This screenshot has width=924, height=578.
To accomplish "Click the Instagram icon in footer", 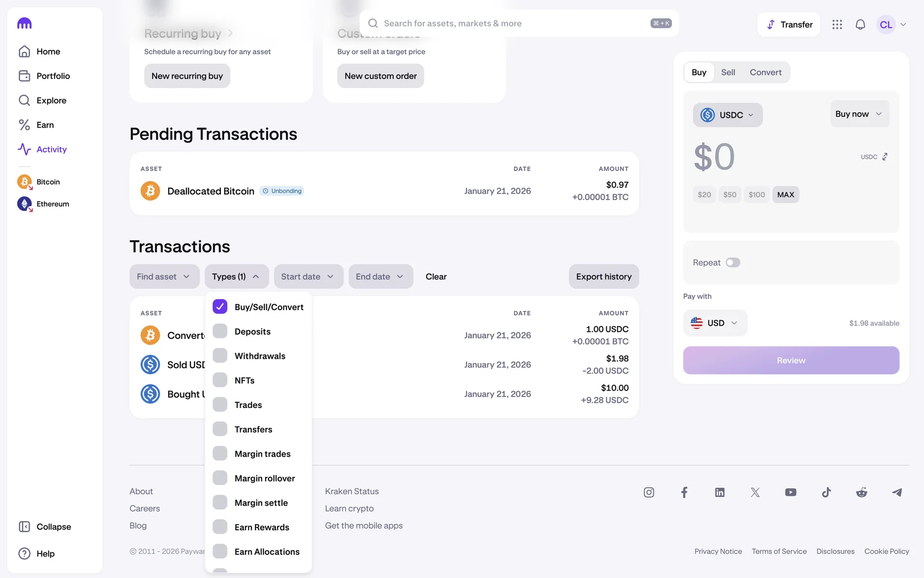I will point(649,492).
